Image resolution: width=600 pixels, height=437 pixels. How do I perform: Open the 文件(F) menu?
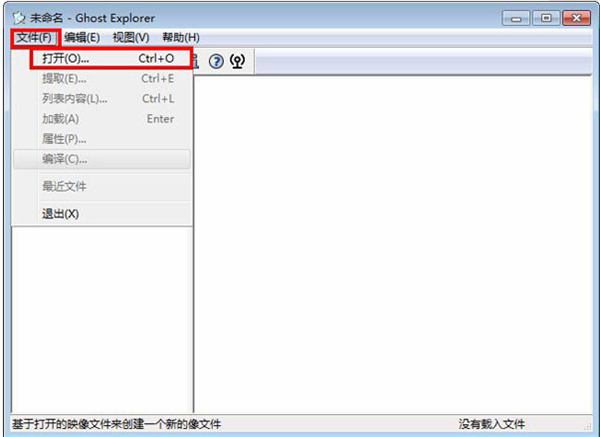[34, 38]
